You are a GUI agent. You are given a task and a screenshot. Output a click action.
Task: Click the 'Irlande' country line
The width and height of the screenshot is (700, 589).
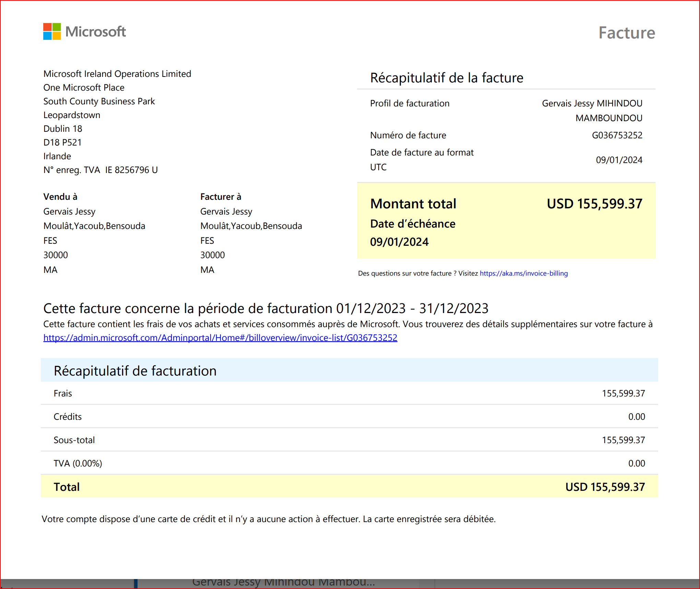tap(57, 156)
